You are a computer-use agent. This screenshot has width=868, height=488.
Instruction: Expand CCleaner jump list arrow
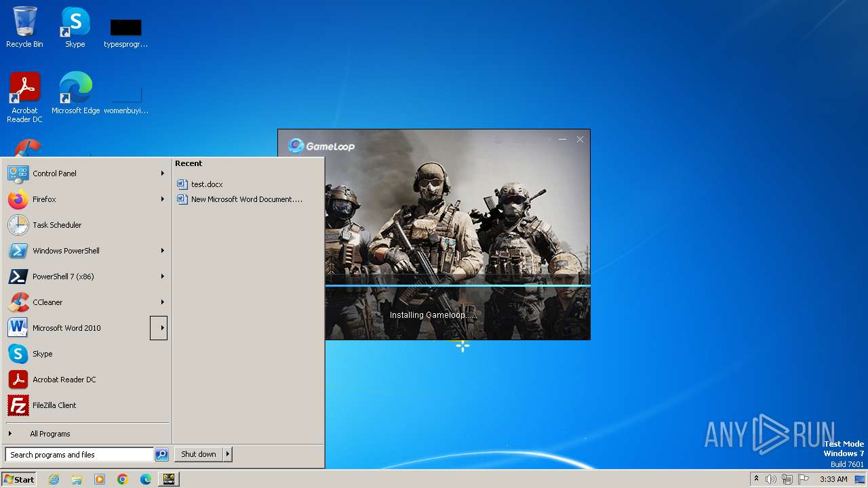pos(162,302)
